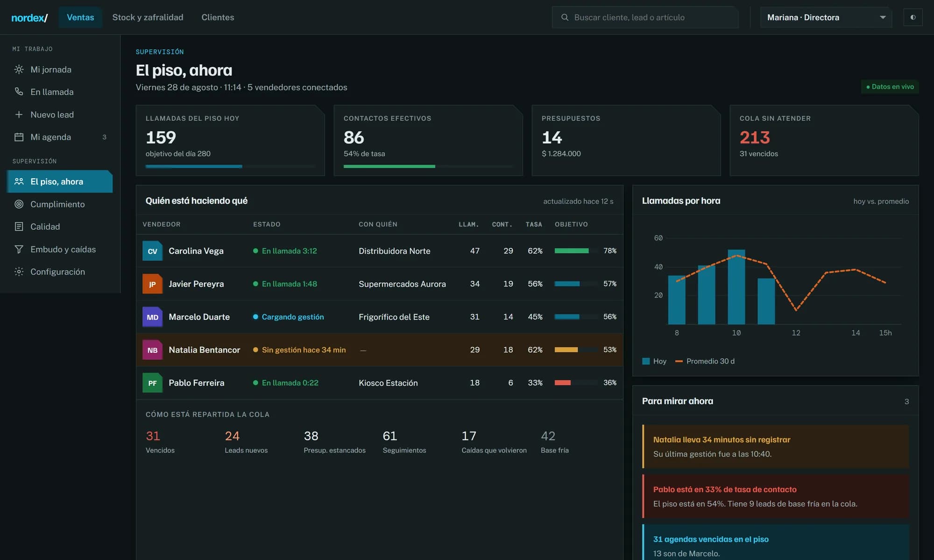Click the phone icon beside En llamada
This screenshot has width=934, height=560.
pos(19,92)
